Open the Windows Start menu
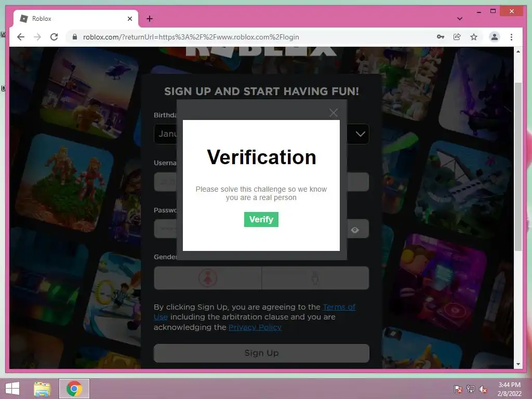Viewport: 532px width, 399px height. tap(12, 389)
